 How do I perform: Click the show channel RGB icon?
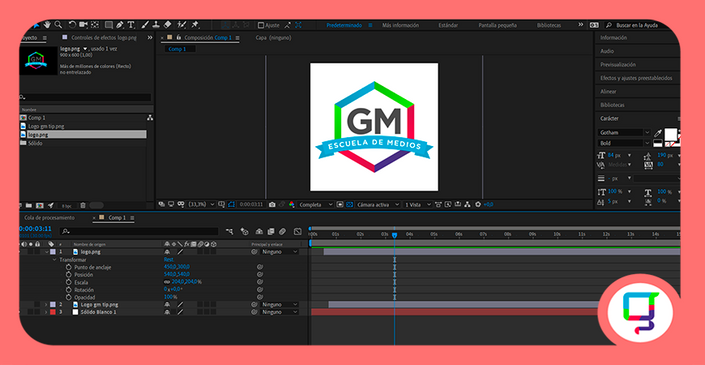pos(291,205)
